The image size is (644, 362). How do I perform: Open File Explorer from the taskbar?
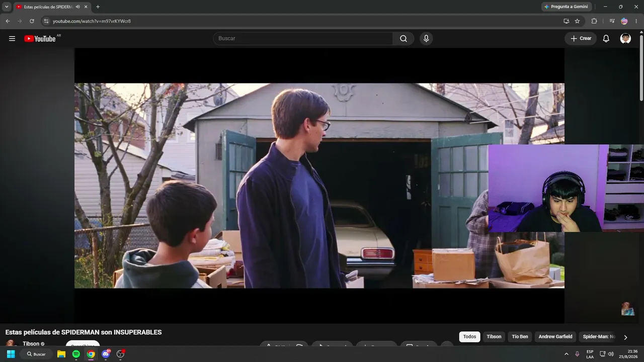[61, 354]
